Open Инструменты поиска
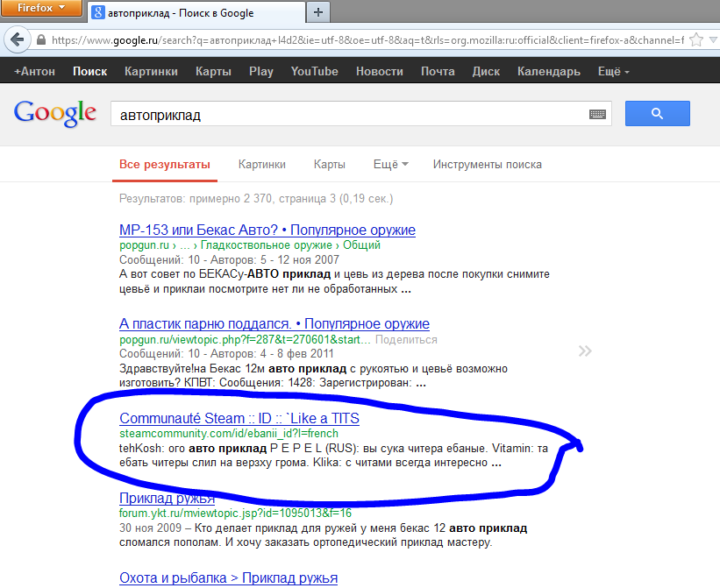Image resolution: width=720 pixels, height=588 pixels. (x=488, y=164)
